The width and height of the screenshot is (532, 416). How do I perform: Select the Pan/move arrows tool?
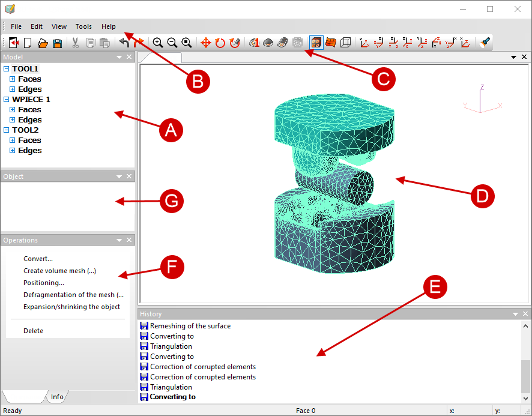(x=205, y=43)
